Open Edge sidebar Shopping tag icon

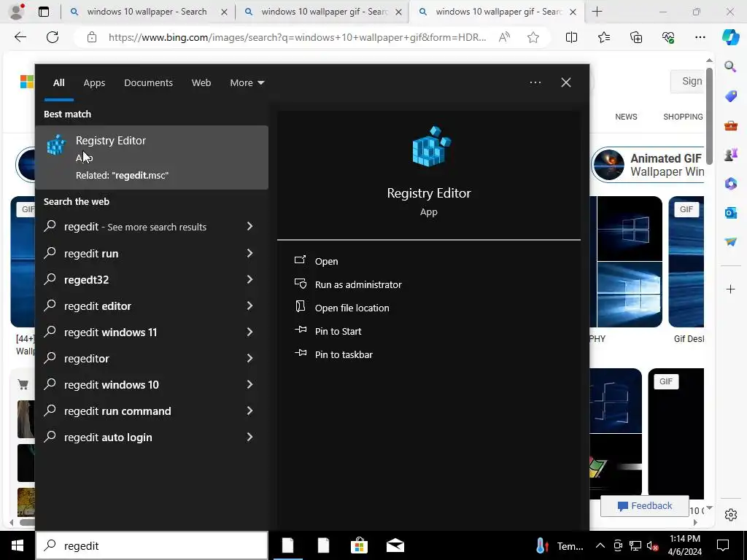click(x=730, y=96)
